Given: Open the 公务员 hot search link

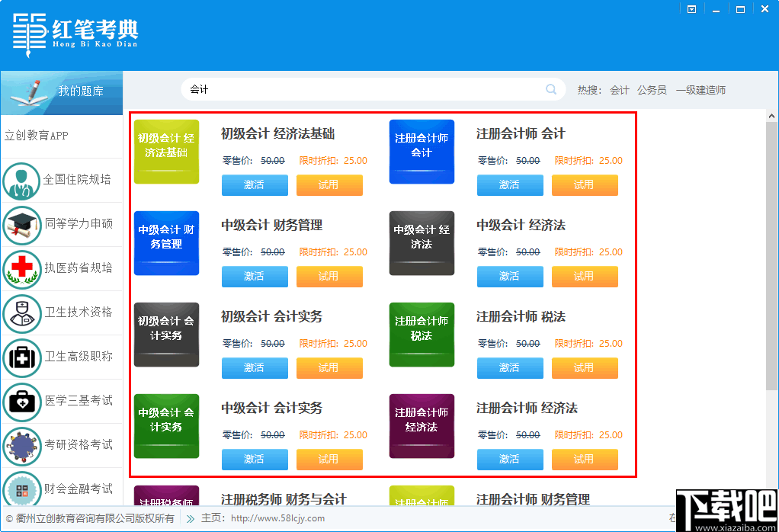Looking at the screenshot, I should (652, 89).
